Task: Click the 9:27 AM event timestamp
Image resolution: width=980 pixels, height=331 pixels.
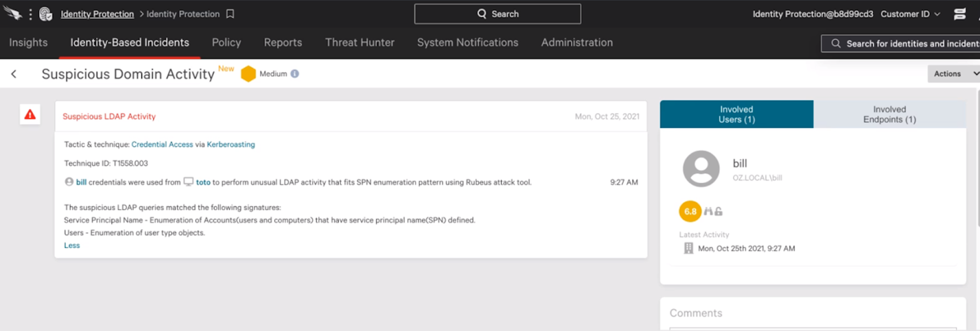Action: point(624,182)
